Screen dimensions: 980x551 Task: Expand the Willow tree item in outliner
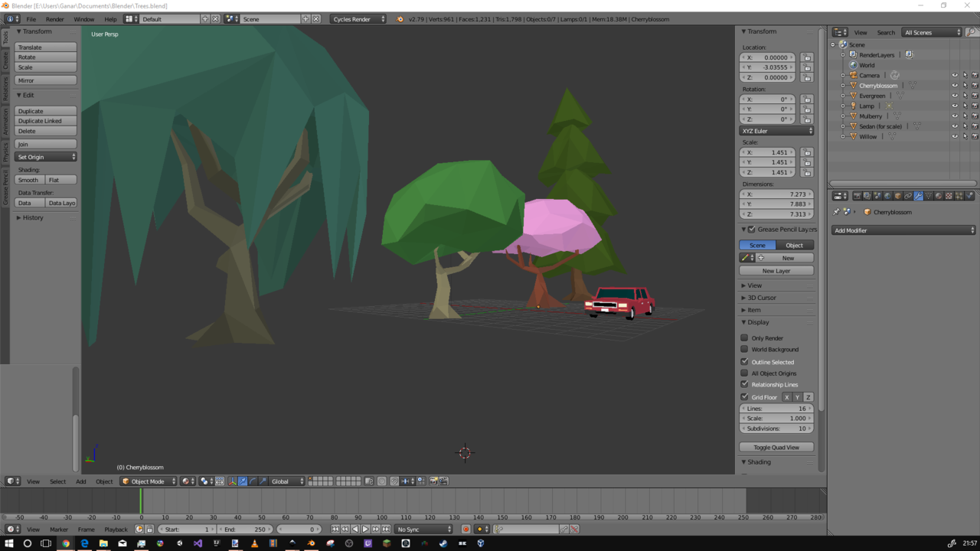(843, 136)
